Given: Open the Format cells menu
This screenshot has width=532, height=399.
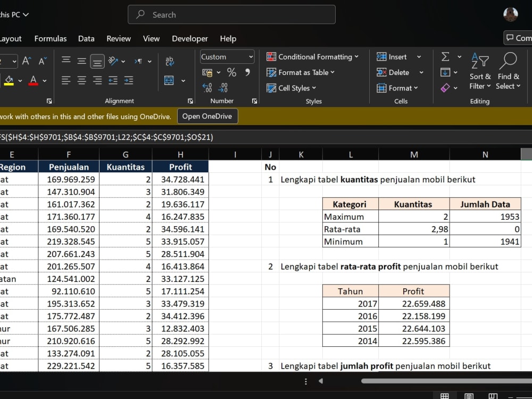Looking at the screenshot, I should point(397,88).
